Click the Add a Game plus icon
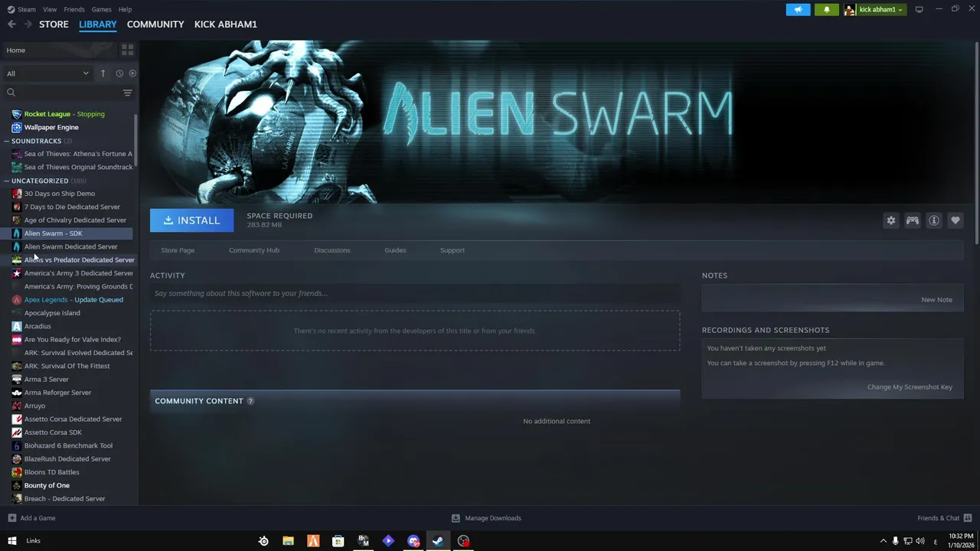This screenshot has width=980, height=551. [11, 518]
